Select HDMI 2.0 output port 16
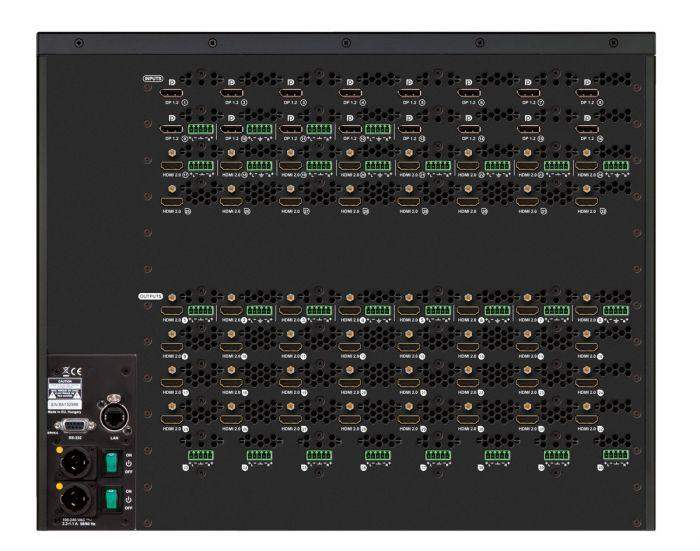Screen dimensions: 700x551 587,347
